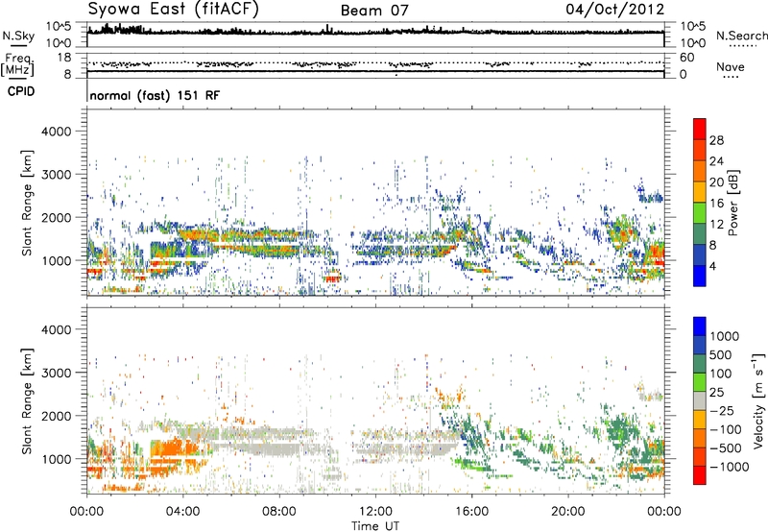The height and width of the screenshot is (532, 768).
Task: Click the "28" label on Power color bar
Action: (716, 140)
